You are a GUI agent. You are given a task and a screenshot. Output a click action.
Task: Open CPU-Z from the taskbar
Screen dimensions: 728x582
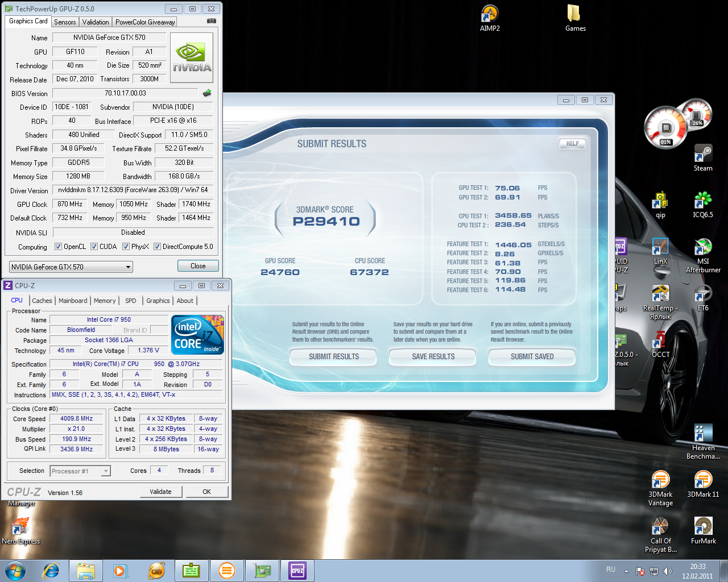point(297,570)
